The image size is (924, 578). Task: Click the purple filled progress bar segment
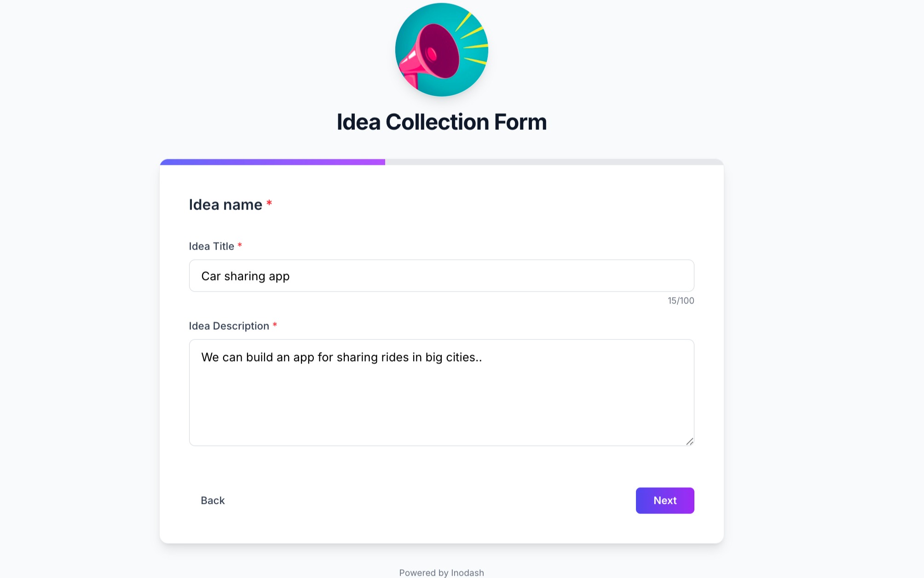pos(272,162)
